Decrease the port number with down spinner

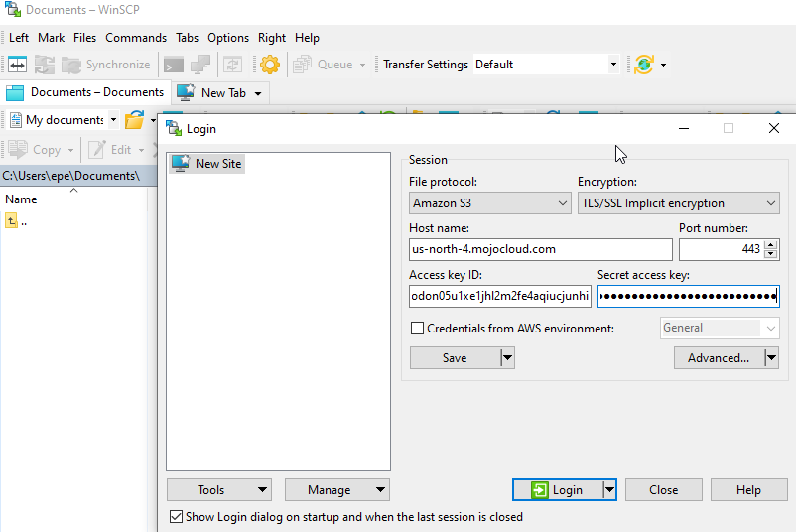pos(771,254)
